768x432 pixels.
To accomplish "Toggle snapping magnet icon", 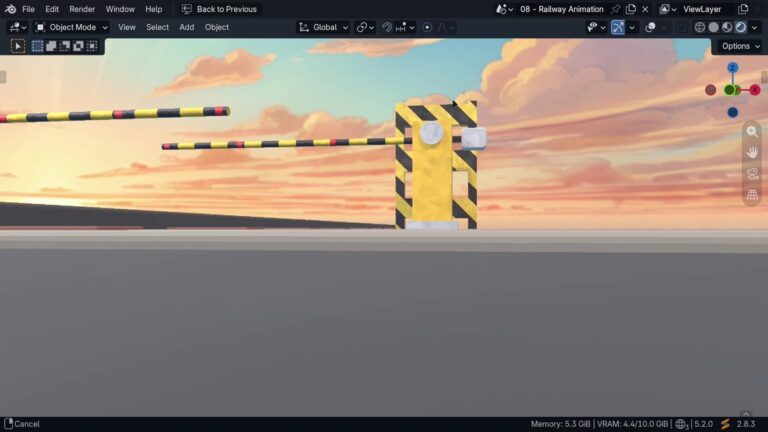I will 386,27.
